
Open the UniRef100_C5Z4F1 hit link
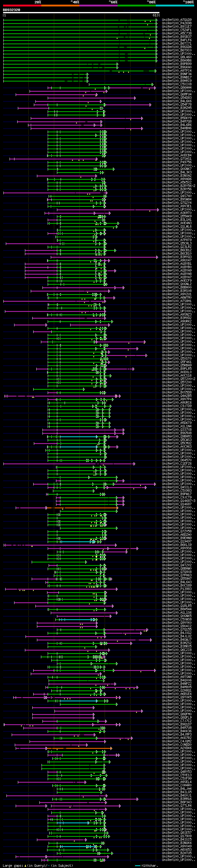click(x=177, y=30)
